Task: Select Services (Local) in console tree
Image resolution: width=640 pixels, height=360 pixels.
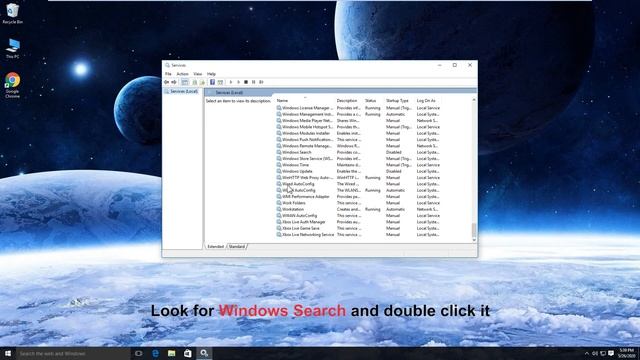Action: (181, 91)
